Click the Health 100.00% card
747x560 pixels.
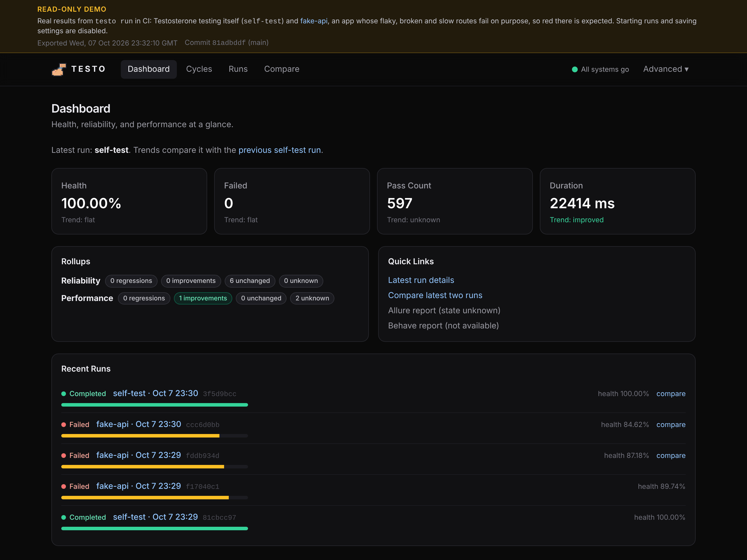click(129, 201)
